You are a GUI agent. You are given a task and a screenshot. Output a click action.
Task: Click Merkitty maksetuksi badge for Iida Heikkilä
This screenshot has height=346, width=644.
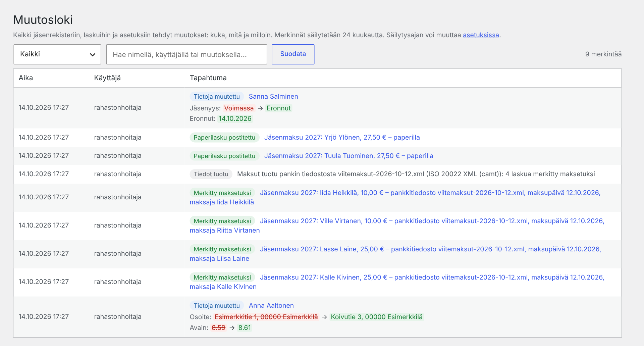[x=222, y=193]
